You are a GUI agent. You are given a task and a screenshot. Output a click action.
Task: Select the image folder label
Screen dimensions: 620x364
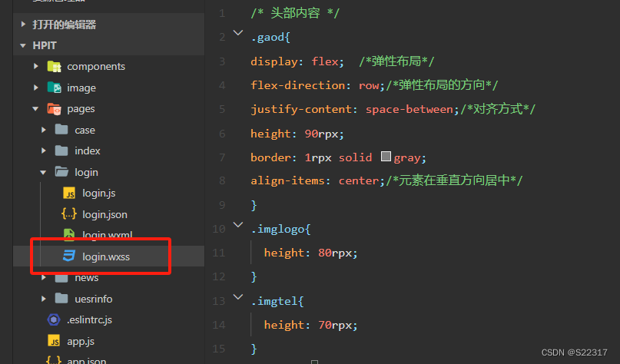pos(81,88)
